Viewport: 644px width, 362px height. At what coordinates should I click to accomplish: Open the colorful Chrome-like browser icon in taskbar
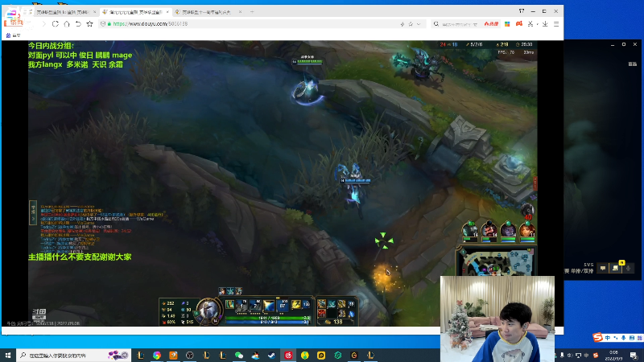pos(157,355)
